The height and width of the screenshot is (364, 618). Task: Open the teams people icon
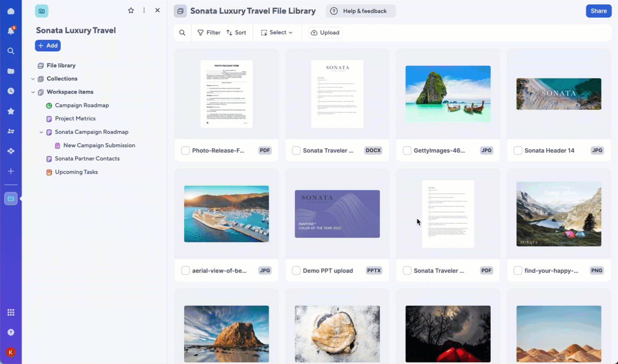point(11,131)
